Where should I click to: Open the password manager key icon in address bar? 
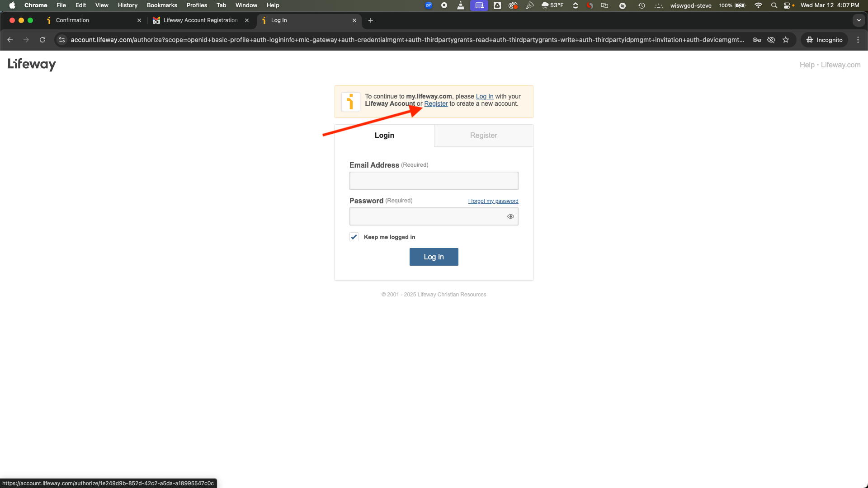click(x=756, y=40)
